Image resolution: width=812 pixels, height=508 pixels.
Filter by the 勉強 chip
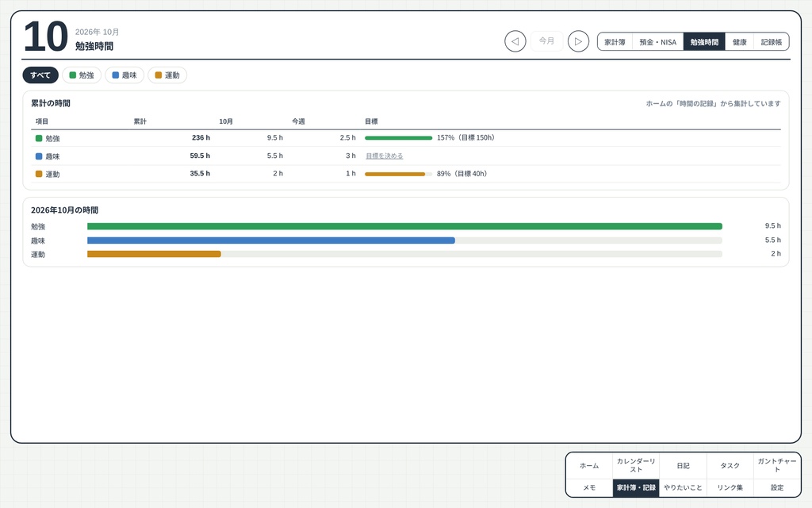pyautogui.click(x=82, y=75)
